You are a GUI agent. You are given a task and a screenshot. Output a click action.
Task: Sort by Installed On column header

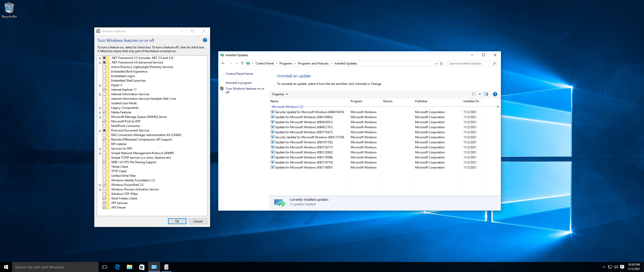[472, 101]
